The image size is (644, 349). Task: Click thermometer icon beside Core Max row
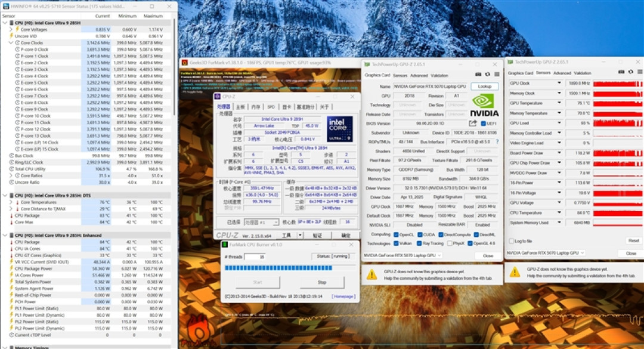coord(11,222)
